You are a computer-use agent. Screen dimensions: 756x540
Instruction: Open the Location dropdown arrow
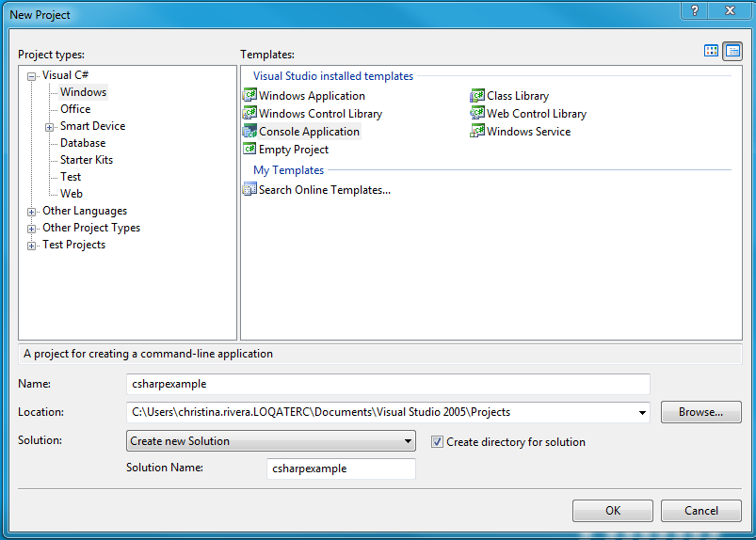[x=642, y=412]
